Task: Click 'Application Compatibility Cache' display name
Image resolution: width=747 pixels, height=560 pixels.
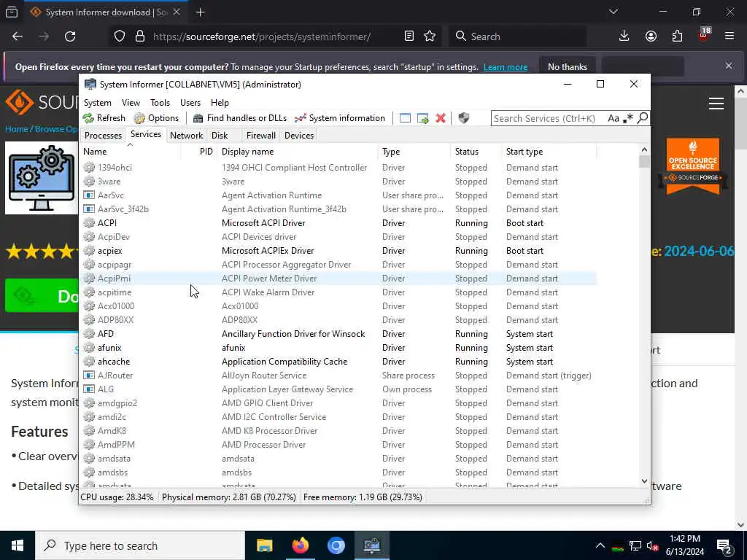Action: [x=285, y=362]
